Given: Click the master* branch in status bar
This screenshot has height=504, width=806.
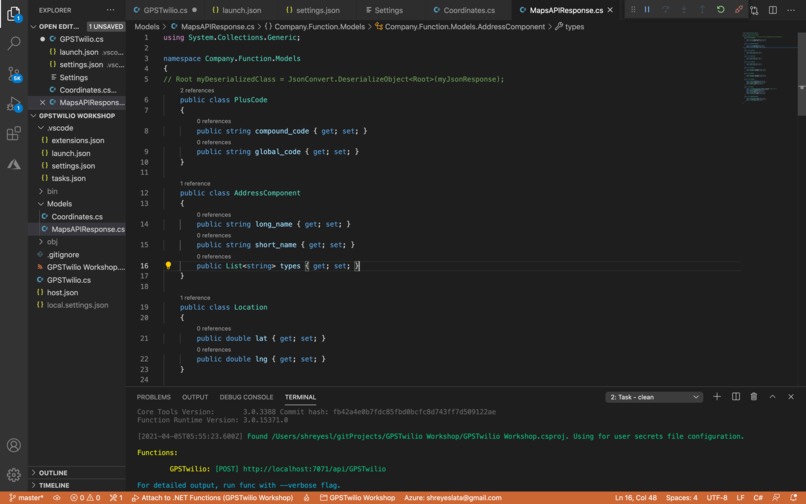Looking at the screenshot, I should pos(26,497).
